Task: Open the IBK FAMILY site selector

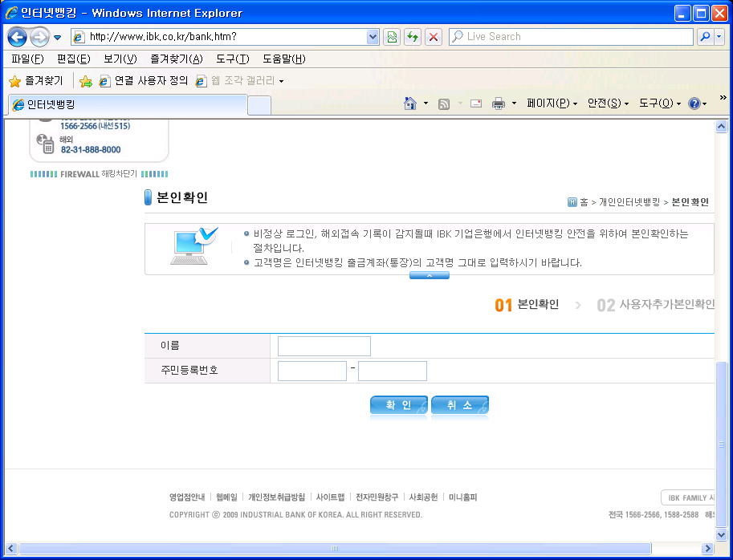Action: (x=688, y=498)
